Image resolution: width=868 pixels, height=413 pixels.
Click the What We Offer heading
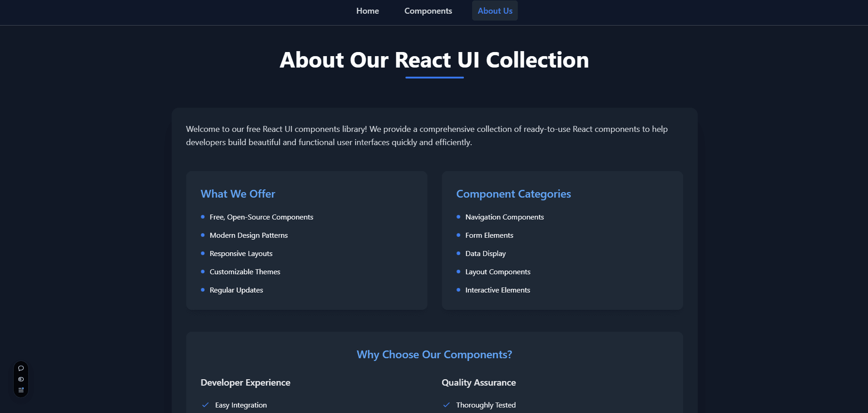[x=237, y=193]
